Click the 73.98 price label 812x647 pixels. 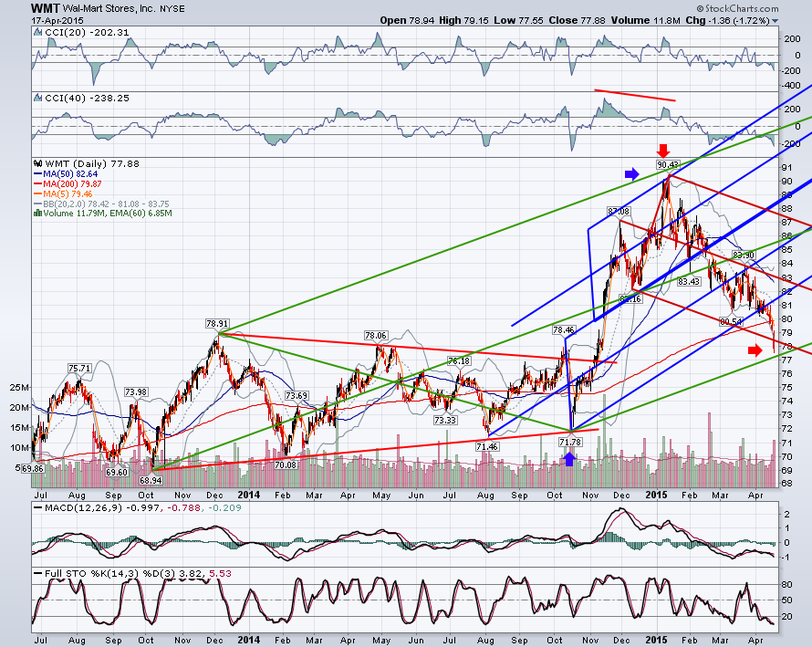tap(136, 392)
